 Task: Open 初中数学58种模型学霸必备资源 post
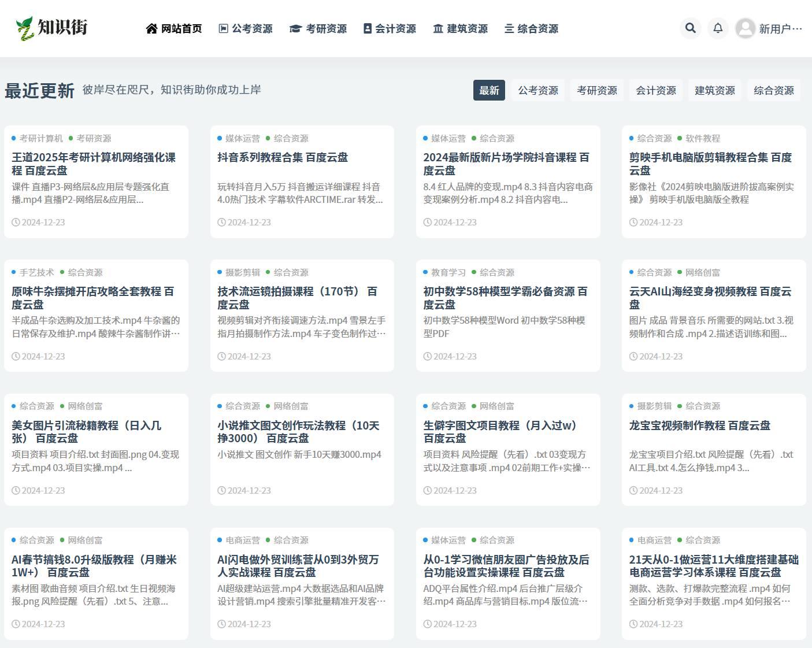(505, 298)
